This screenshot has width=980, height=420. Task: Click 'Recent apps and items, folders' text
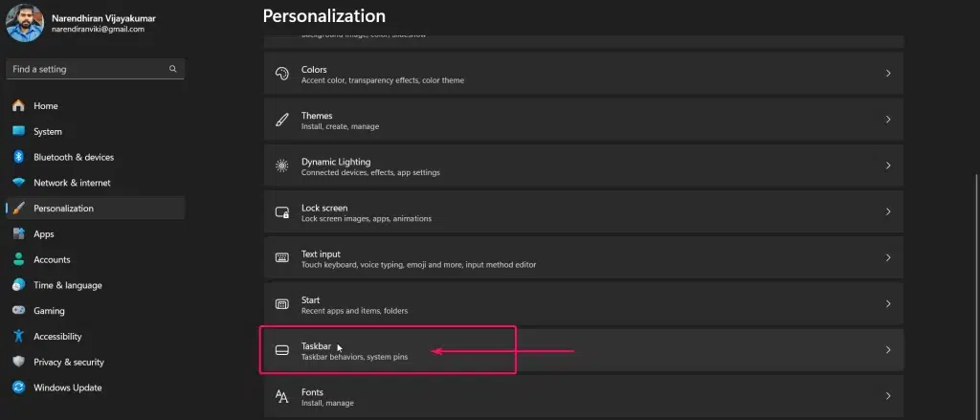point(354,311)
